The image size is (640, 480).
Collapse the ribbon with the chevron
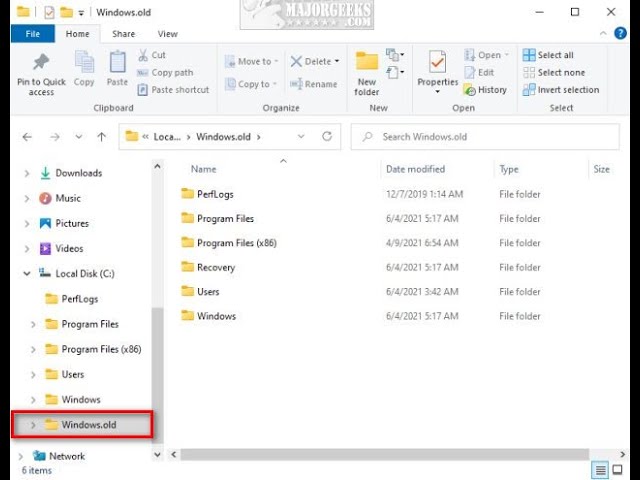(x=603, y=33)
